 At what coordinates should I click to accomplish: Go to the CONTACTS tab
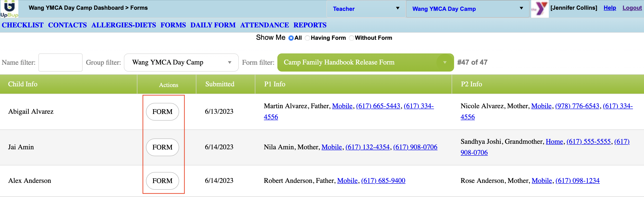67,25
